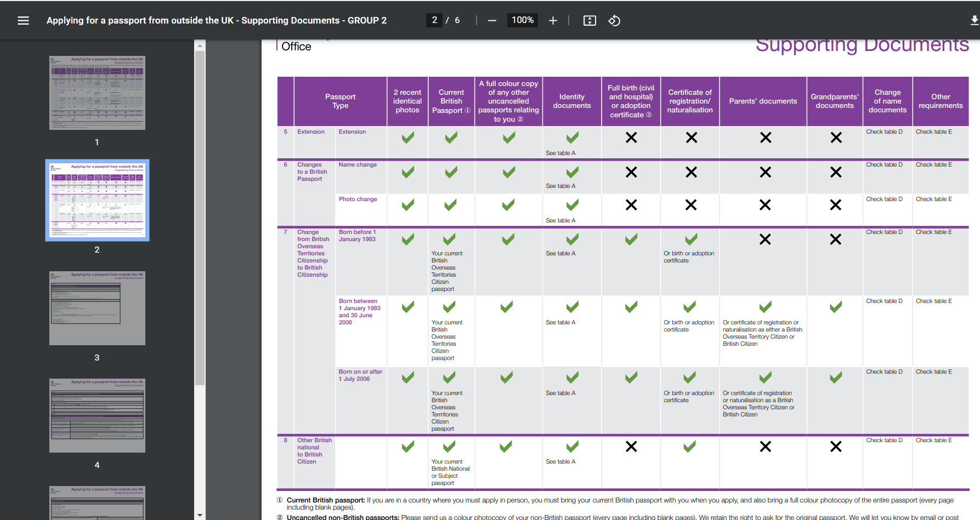The height and width of the screenshot is (520, 980).
Task: Click the thumbnail scrollbar down arrow
Action: (x=200, y=515)
